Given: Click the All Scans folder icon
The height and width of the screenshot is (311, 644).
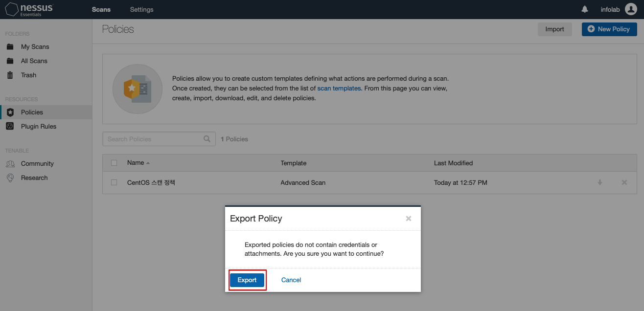Looking at the screenshot, I should (10, 61).
